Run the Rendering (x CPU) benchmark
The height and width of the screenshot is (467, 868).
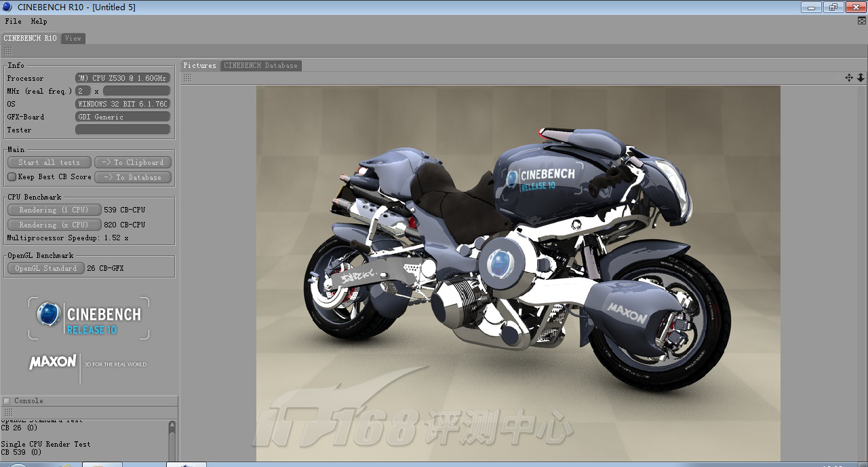point(54,225)
